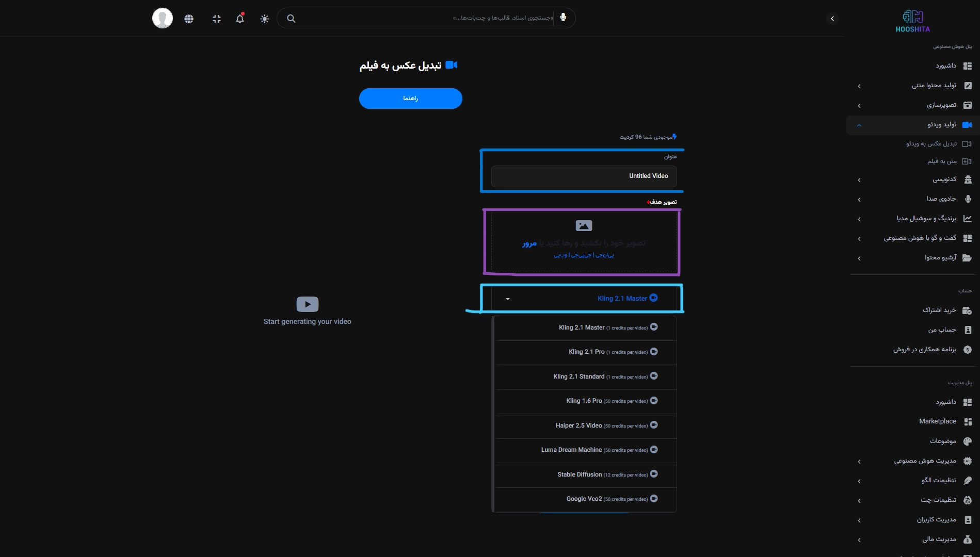Image resolution: width=980 pixels, height=557 pixels.
Task: Expand the تولید محتوا متنی section
Action: (859, 86)
